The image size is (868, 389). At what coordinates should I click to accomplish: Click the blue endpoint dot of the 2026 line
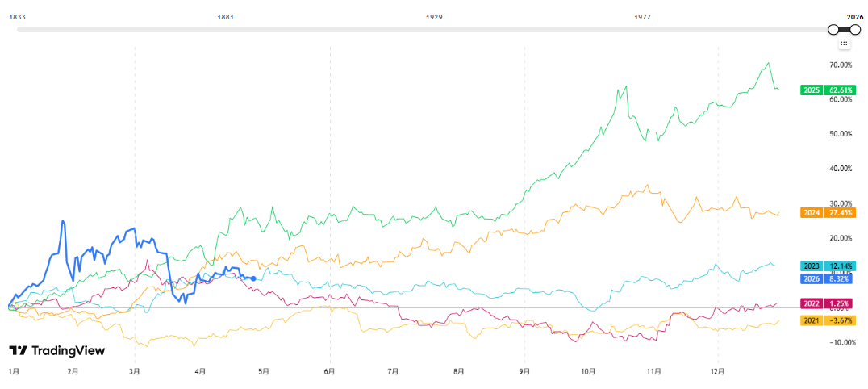[x=254, y=278]
